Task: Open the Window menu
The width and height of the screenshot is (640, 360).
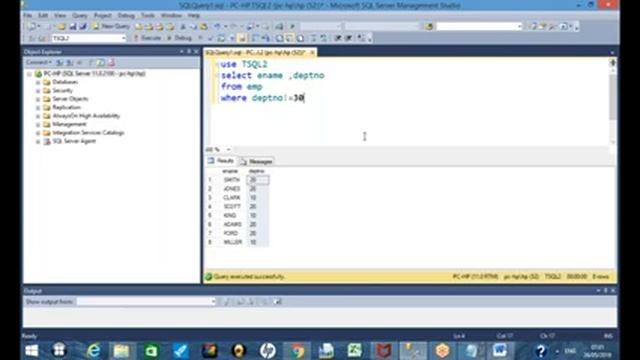Action: (171, 16)
